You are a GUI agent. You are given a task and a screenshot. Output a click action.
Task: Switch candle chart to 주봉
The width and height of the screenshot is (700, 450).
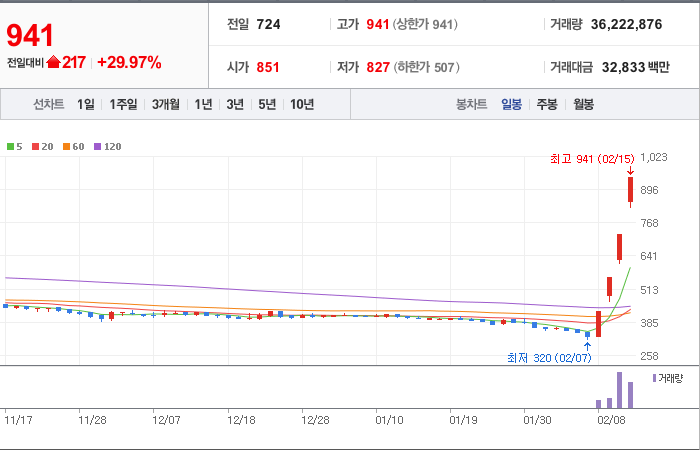(547, 104)
